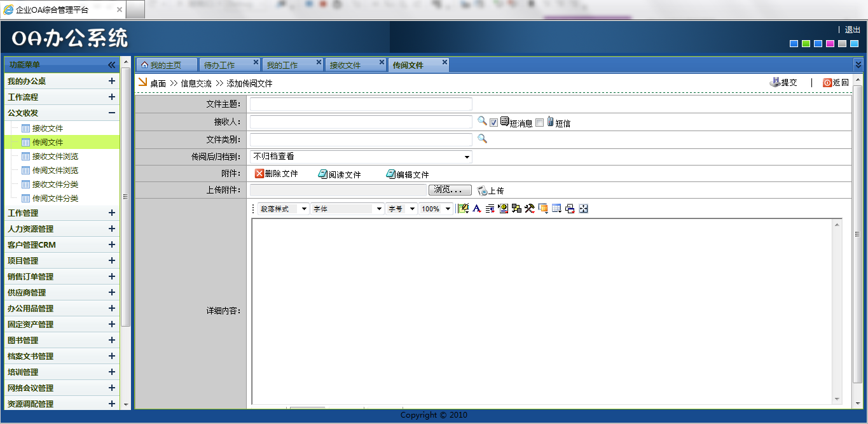Click the pencil edit icon in editor toolbar
Screen dimensions: 868x424
coord(464,208)
